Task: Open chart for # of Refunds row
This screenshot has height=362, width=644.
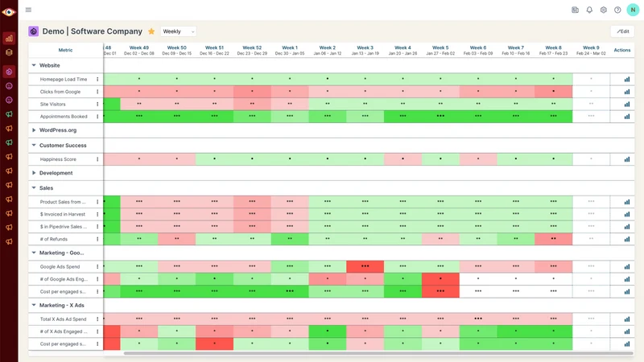Action: [627, 239]
